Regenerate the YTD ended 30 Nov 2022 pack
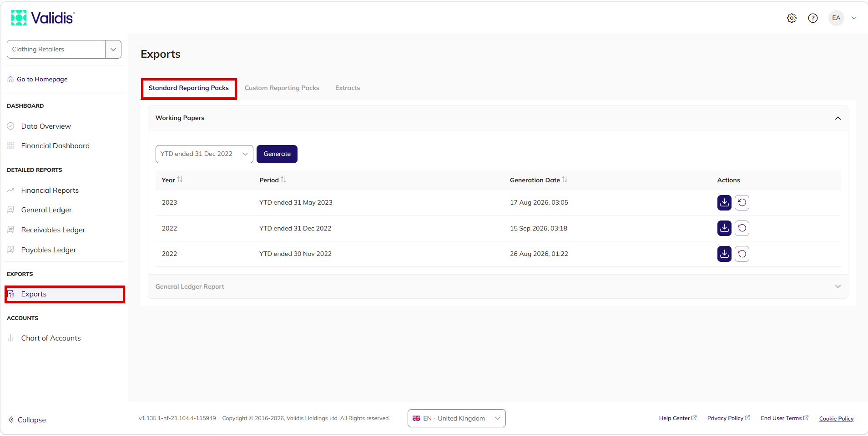 pos(742,254)
